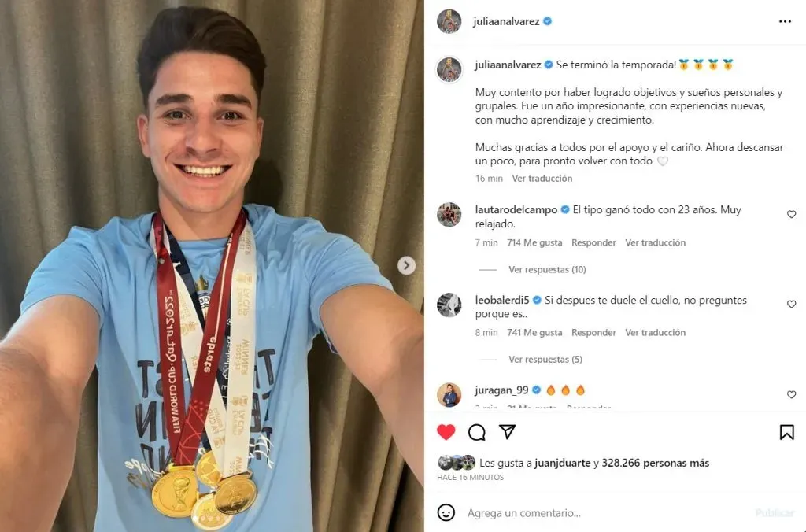Show caption translation via Ver traducción
This screenshot has width=806, height=532.
click(542, 179)
